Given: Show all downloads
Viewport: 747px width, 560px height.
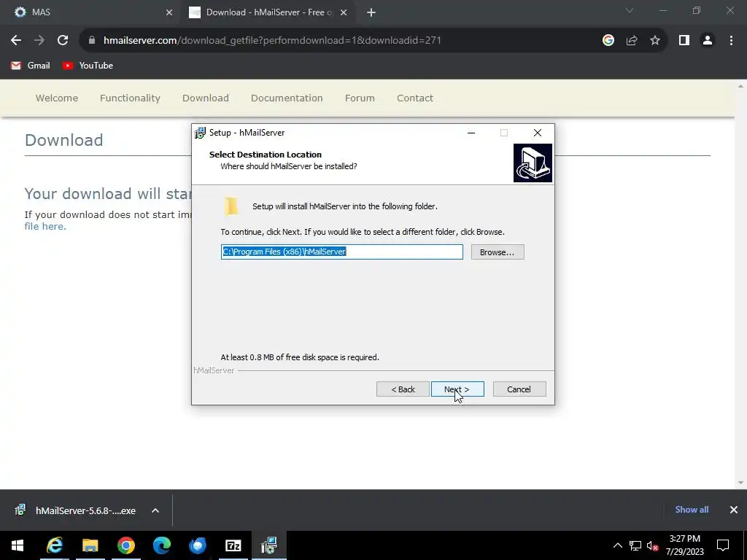Looking at the screenshot, I should coord(692,510).
